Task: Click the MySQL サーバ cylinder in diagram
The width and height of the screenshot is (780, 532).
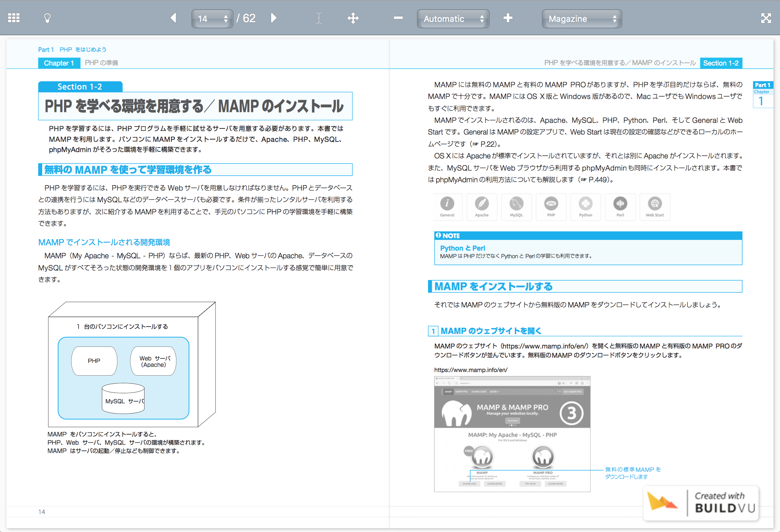Action: pyautogui.click(x=123, y=399)
